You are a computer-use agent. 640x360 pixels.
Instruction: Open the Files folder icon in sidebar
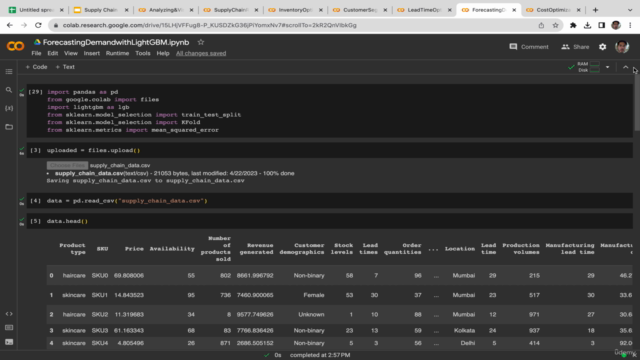pyautogui.click(x=9, y=127)
